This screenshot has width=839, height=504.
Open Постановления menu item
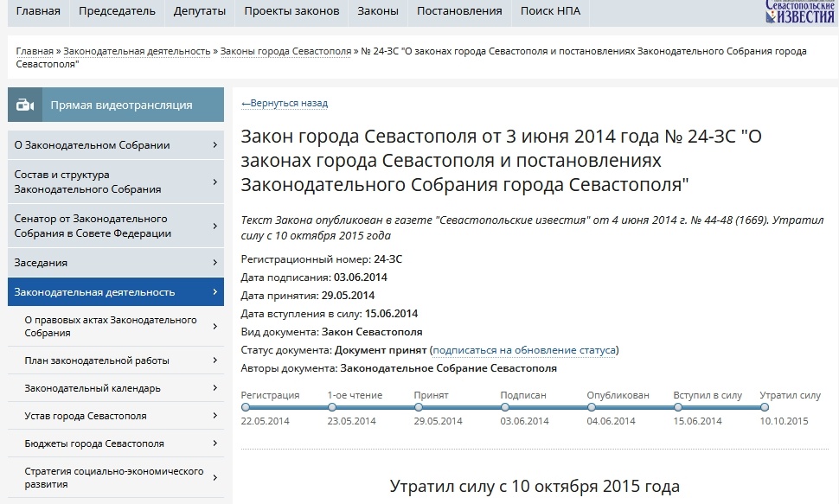tap(459, 11)
